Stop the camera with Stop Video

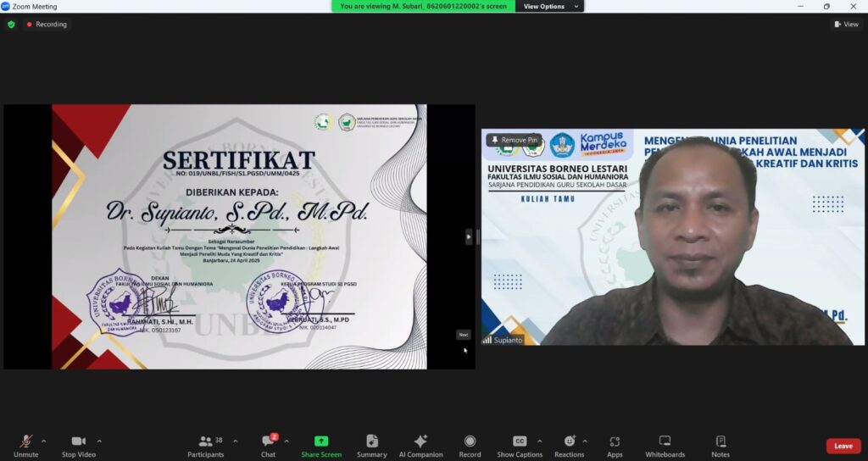click(x=79, y=446)
